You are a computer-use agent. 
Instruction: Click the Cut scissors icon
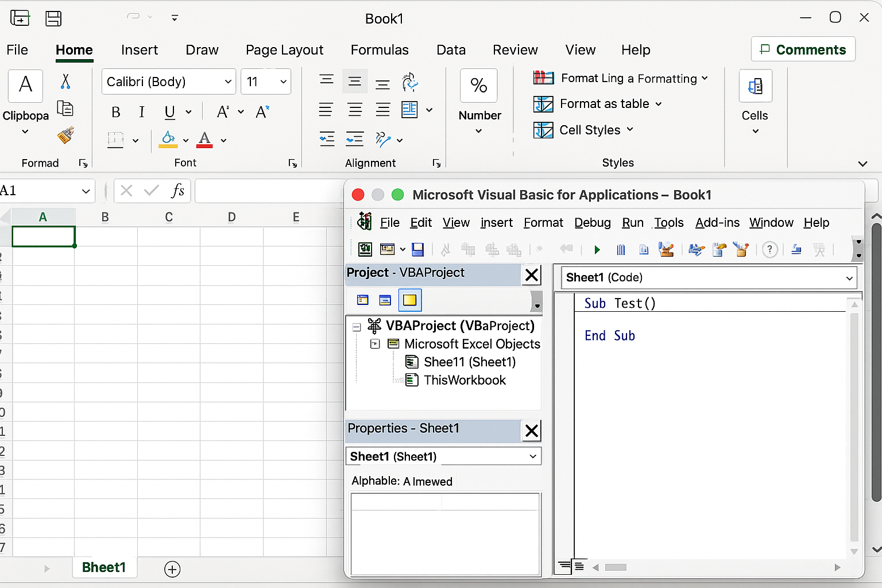(65, 82)
